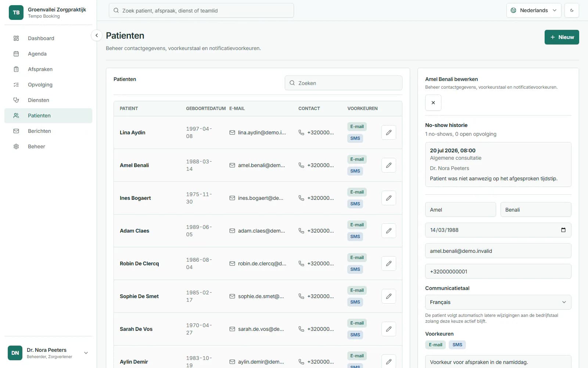Click the TB practice logo
588x368 pixels.
point(16,13)
